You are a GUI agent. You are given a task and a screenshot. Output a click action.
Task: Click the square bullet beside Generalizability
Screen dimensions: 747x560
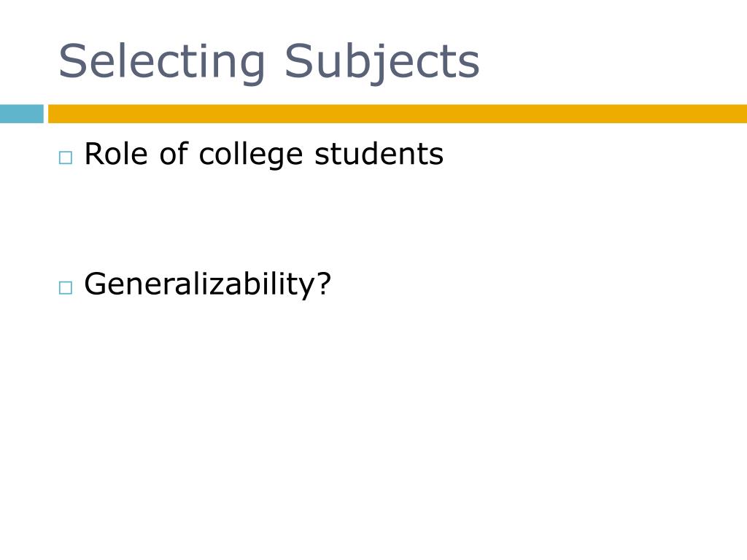click(66, 287)
